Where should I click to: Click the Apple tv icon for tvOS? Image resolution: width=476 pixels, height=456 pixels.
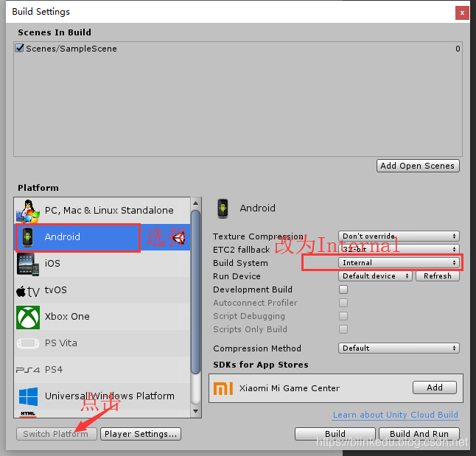point(27,292)
